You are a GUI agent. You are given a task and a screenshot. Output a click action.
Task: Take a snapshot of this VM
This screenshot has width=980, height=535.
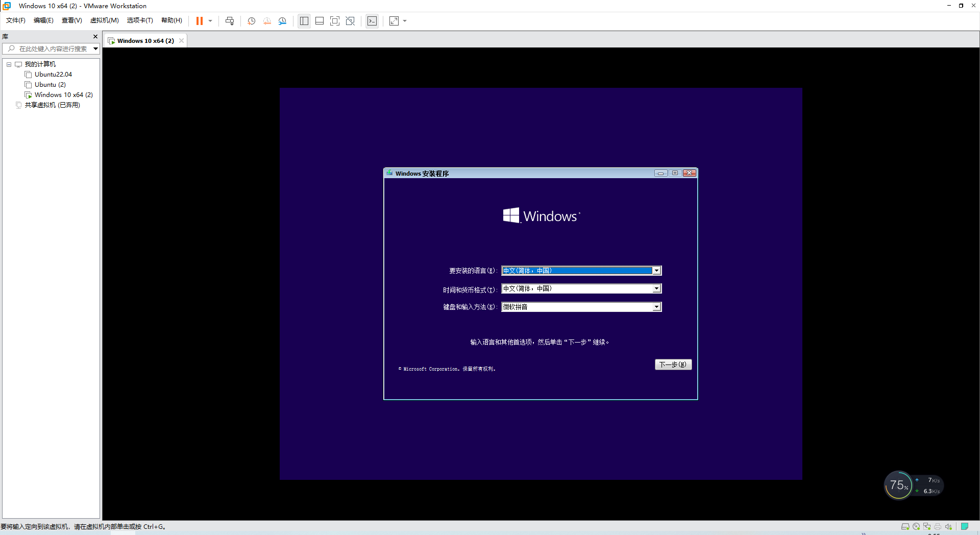[251, 21]
